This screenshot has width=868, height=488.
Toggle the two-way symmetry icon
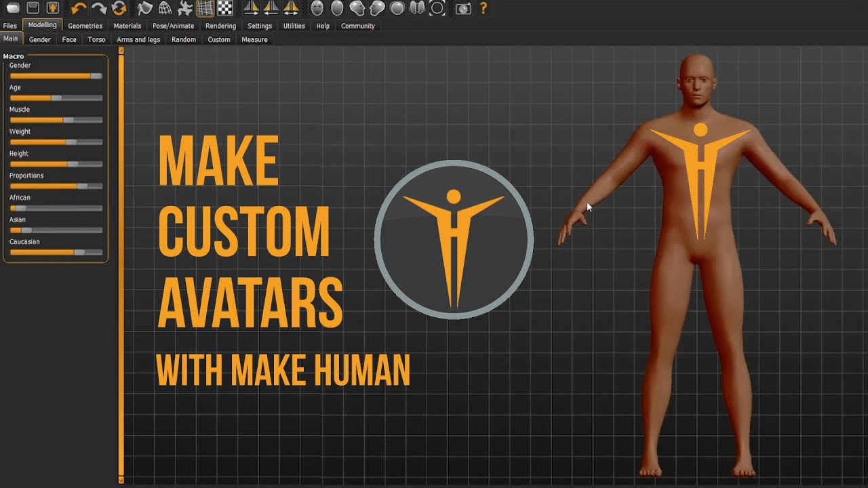(x=291, y=8)
